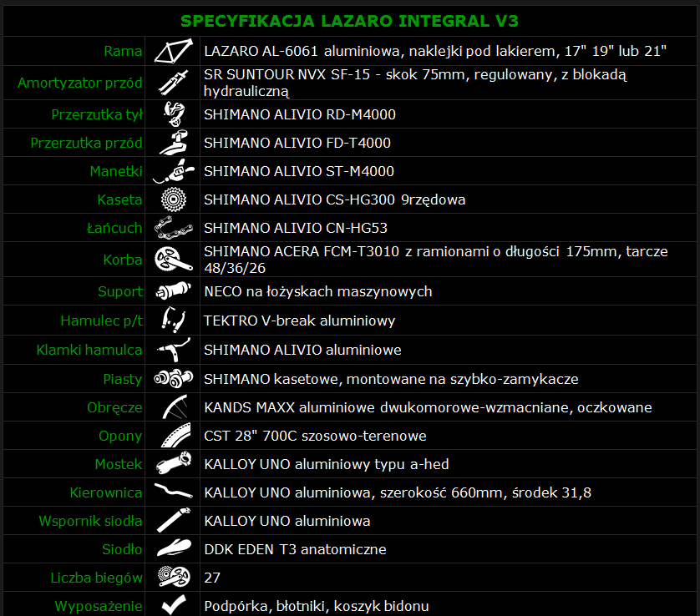Click the SHIMANO ALIVIO CS-HG300 9rzędowa text

click(335, 199)
